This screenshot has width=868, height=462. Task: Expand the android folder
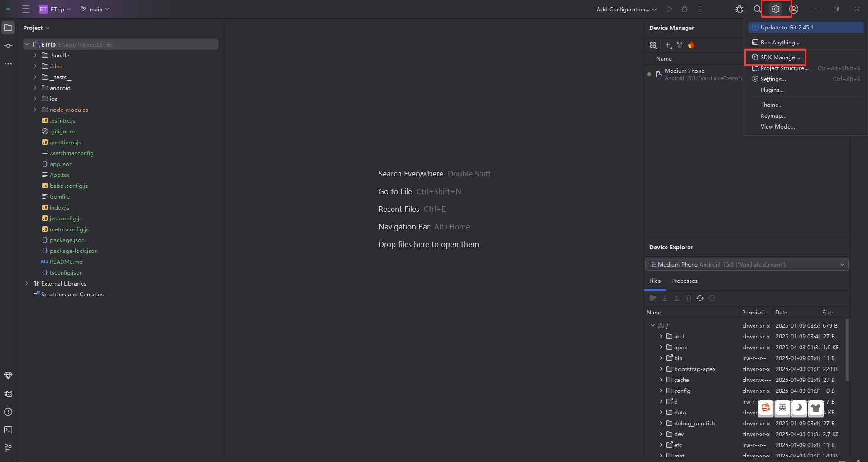[35, 88]
